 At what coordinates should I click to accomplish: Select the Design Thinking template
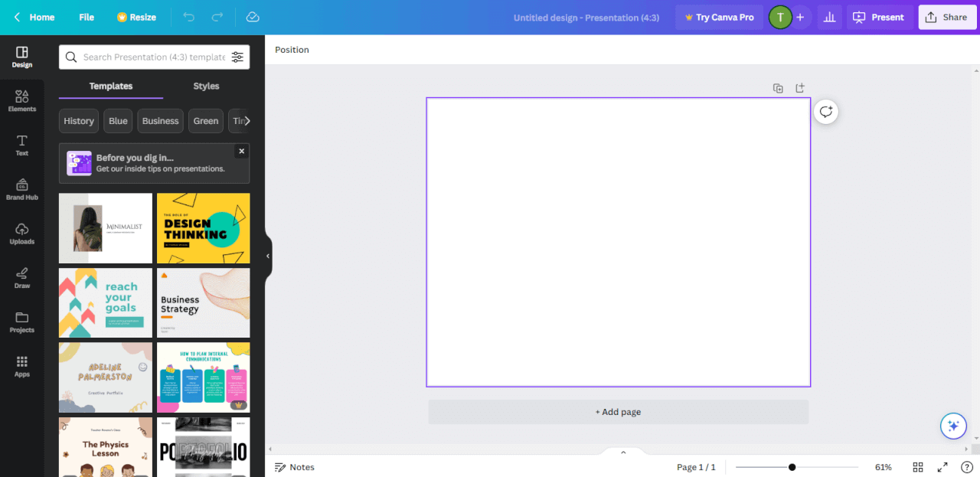[203, 228]
